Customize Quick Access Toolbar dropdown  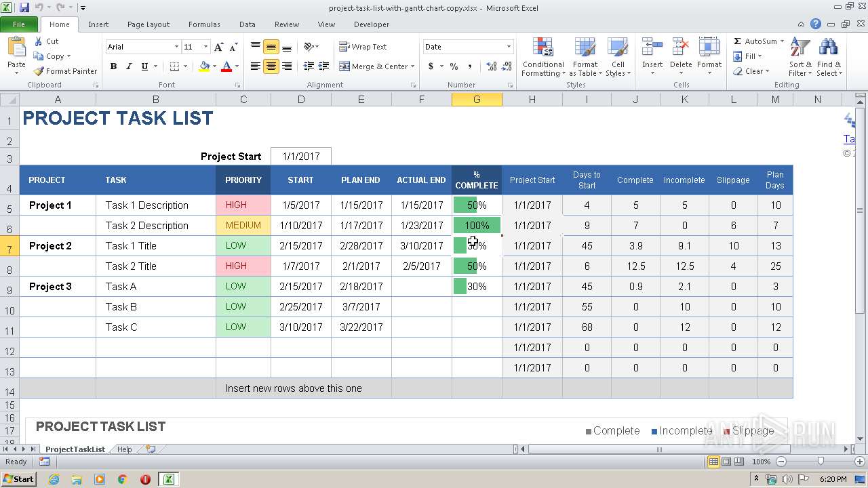(x=83, y=8)
